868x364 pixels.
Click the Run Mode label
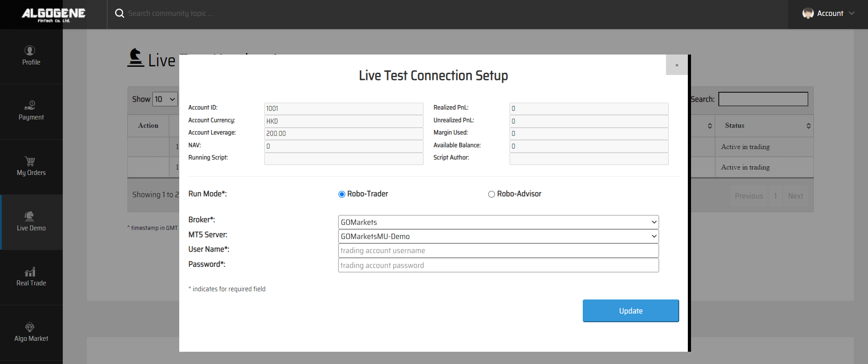(x=207, y=194)
